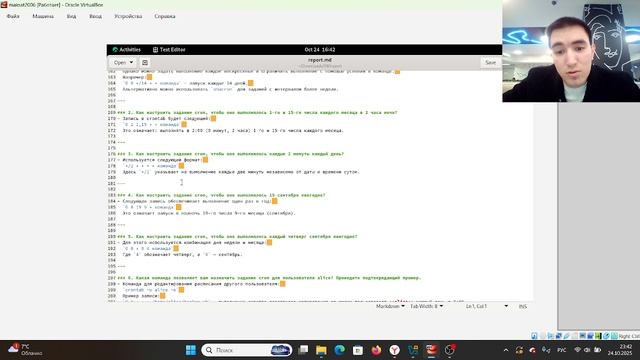Click the heading on line 169 about 1-го и 15-го

(257, 113)
